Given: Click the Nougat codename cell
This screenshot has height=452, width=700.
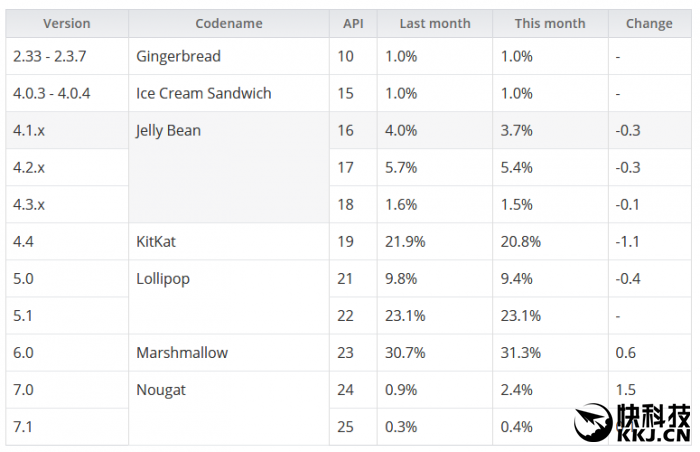Looking at the screenshot, I should pos(160,389).
